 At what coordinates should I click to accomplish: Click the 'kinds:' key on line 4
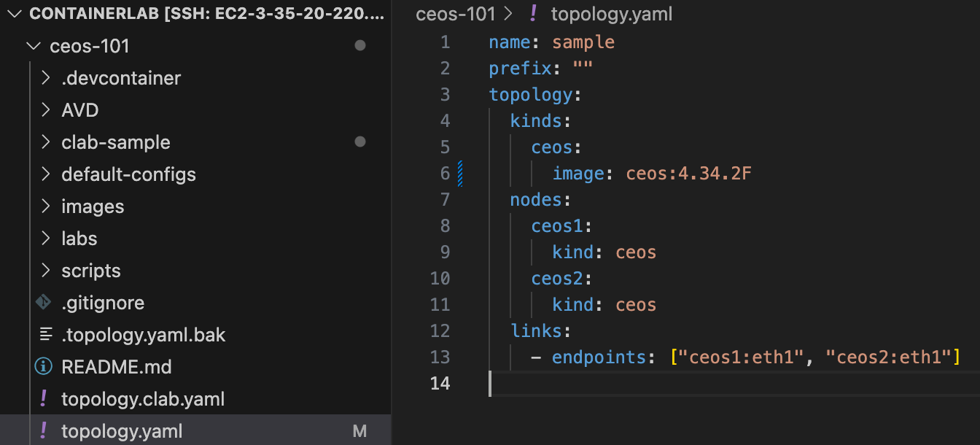coord(541,120)
